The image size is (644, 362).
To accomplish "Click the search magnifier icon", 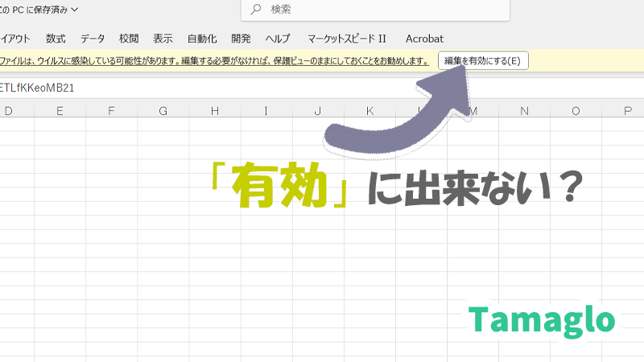I will 256,10.
